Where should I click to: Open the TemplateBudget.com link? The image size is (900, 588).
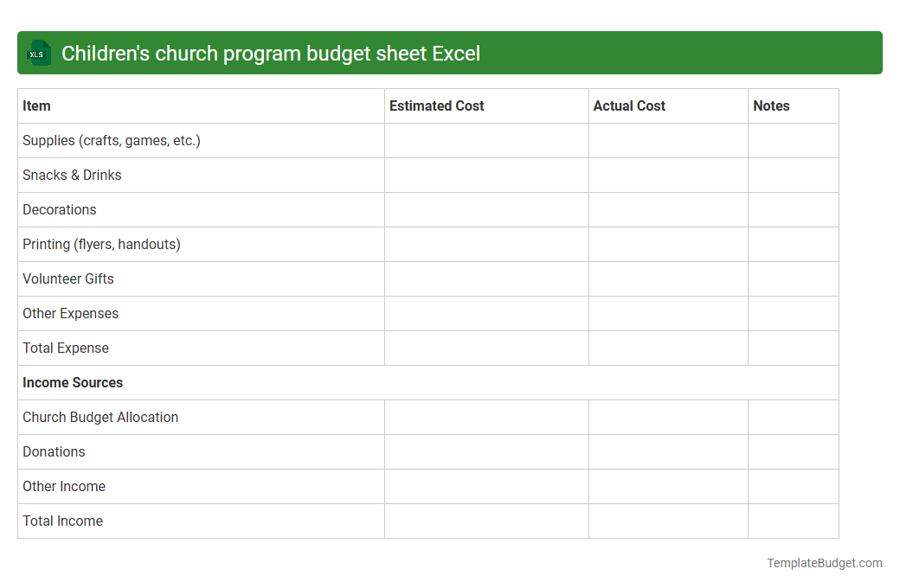pyautogui.click(x=824, y=563)
